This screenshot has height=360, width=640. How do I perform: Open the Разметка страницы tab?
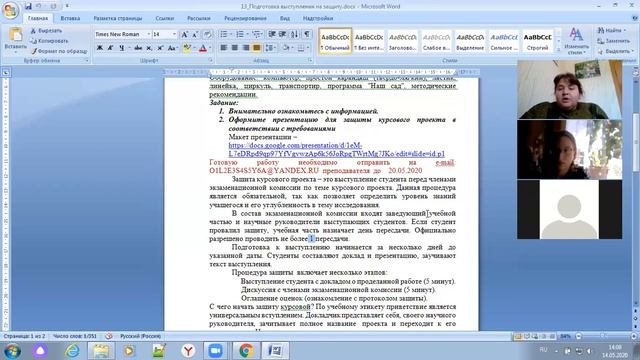(118, 18)
